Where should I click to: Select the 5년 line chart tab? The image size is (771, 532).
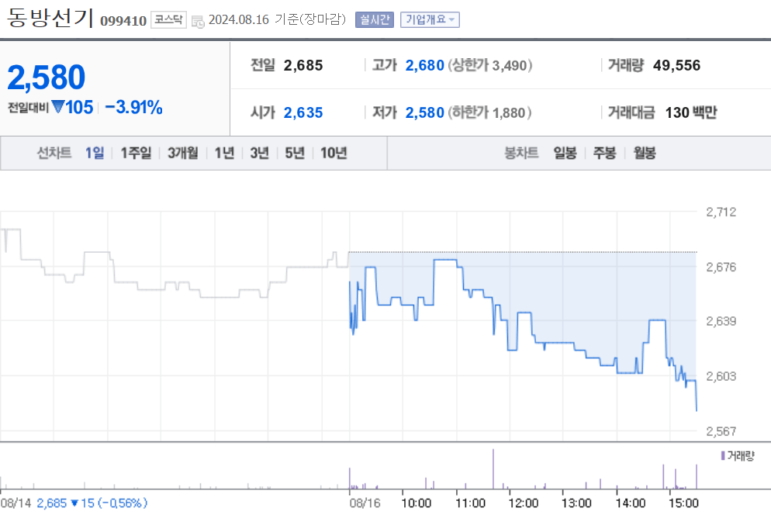click(x=295, y=153)
